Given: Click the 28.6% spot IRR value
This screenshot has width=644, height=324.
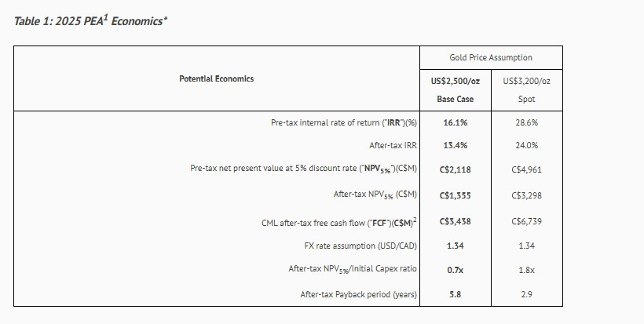Looking at the screenshot, I should pos(526,123).
